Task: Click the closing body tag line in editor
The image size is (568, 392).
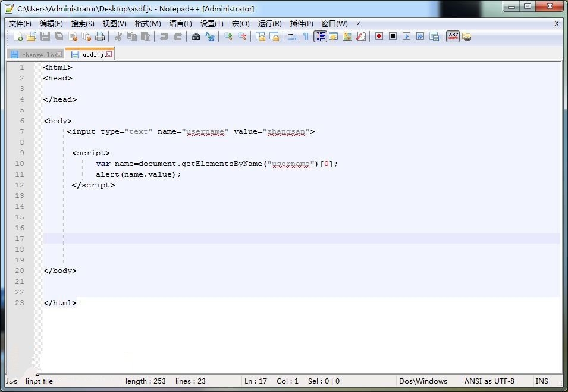Action: [x=60, y=271]
